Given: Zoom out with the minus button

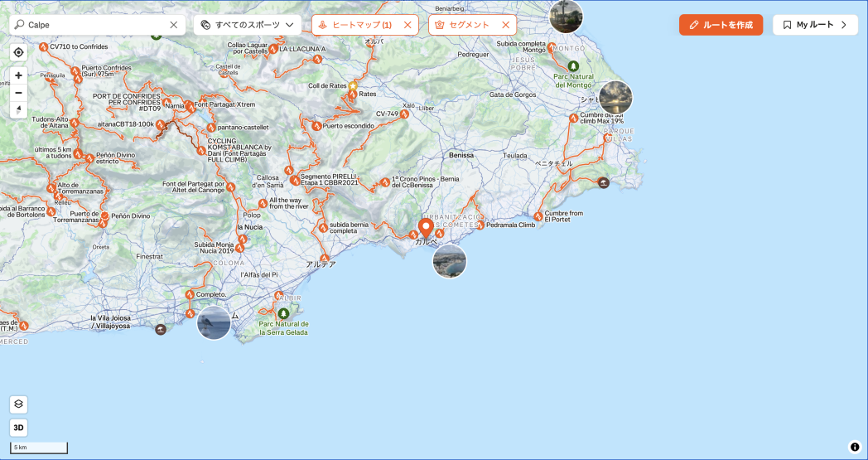Looking at the screenshot, I should pyautogui.click(x=18, y=93).
